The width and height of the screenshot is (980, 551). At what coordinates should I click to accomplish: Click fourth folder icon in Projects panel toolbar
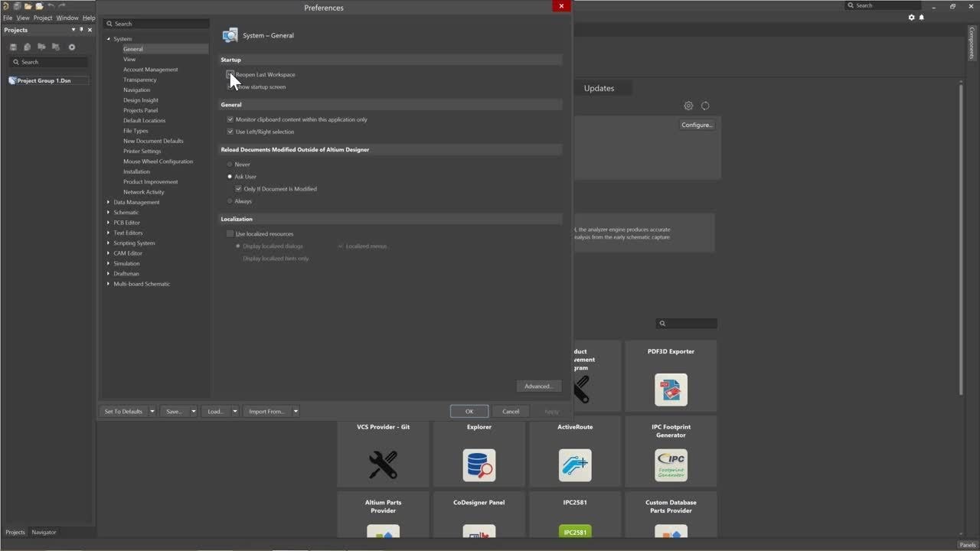click(56, 47)
